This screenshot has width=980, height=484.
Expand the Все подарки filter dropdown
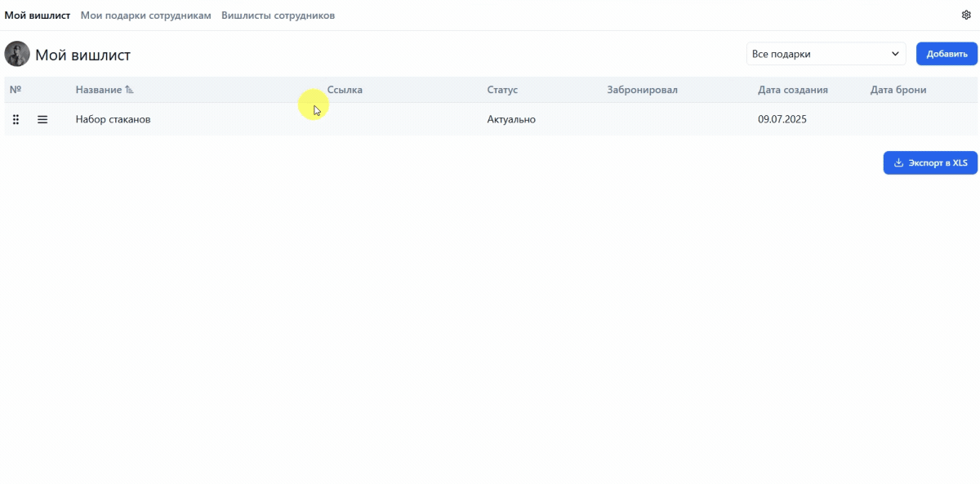pos(826,54)
